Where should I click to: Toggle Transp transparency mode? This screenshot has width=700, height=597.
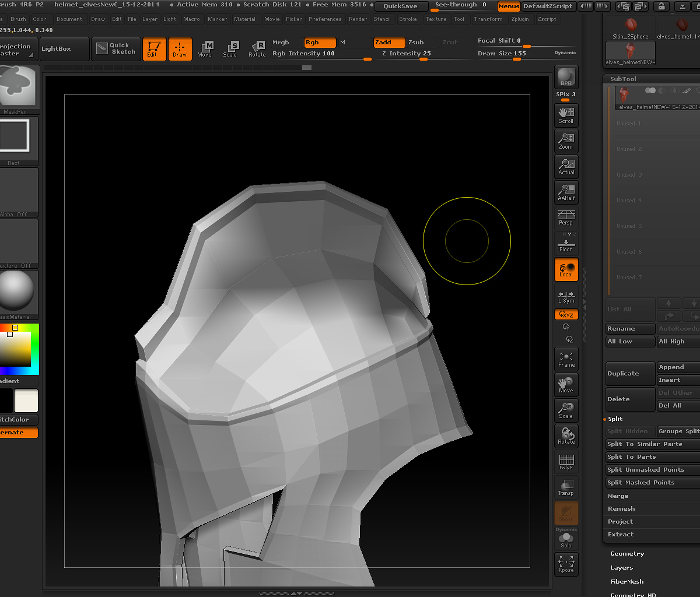pos(566,487)
